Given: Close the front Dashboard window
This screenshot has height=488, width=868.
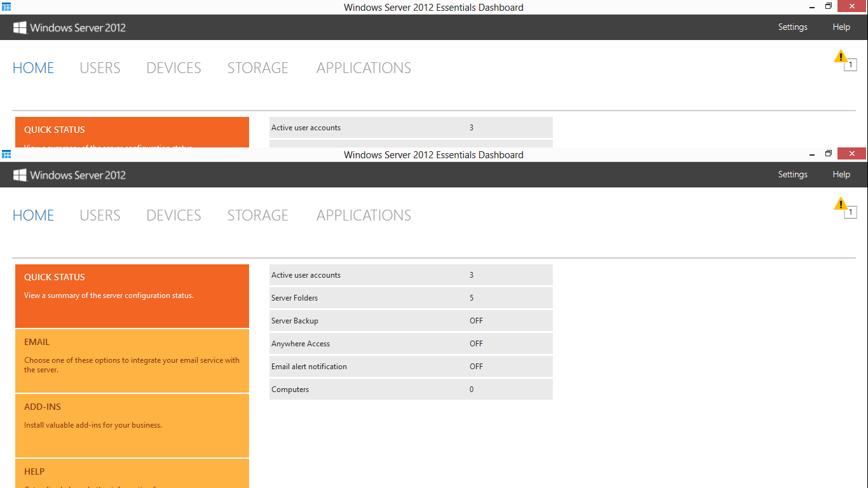Looking at the screenshot, I should 851,153.
